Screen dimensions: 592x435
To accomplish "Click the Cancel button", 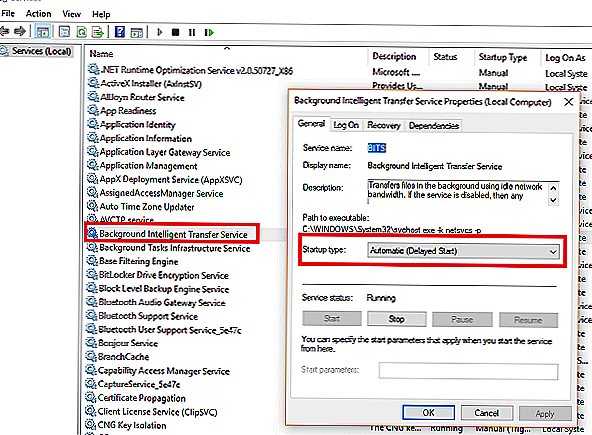I will pos(487,413).
